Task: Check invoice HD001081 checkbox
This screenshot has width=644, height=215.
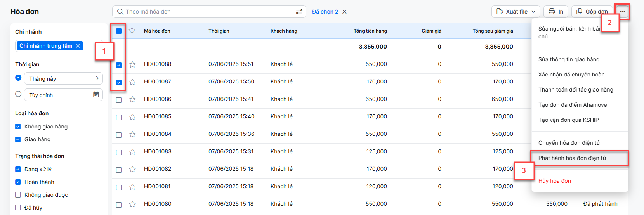Action: click(119, 187)
